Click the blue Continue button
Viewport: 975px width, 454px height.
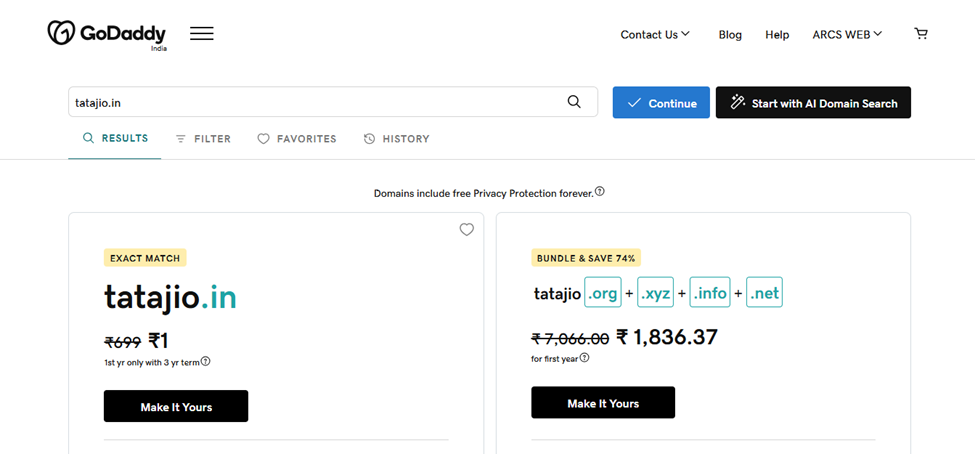pyautogui.click(x=661, y=103)
